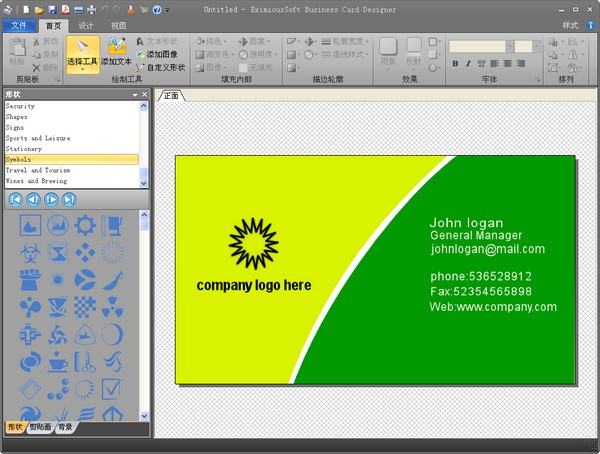Screen dimensions: 600x454
Task: Select the coffee cup symbol shape
Action: [x=58, y=362]
